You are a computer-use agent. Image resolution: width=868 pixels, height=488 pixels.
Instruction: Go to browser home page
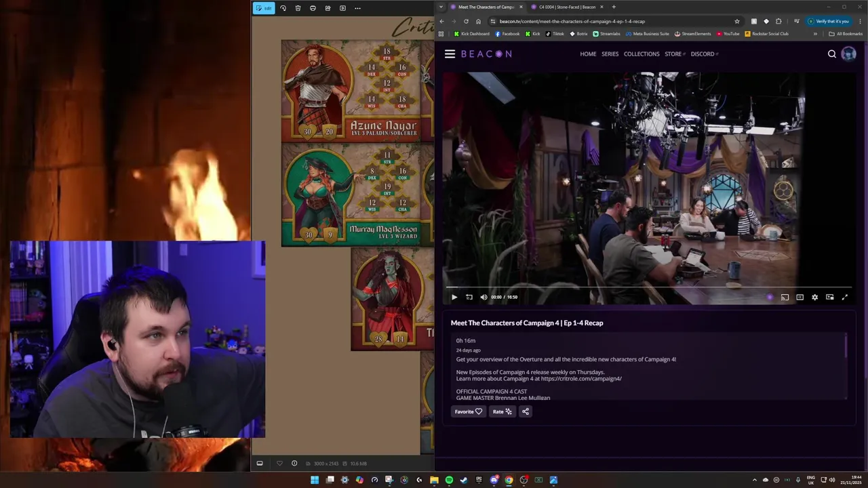pos(478,21)
